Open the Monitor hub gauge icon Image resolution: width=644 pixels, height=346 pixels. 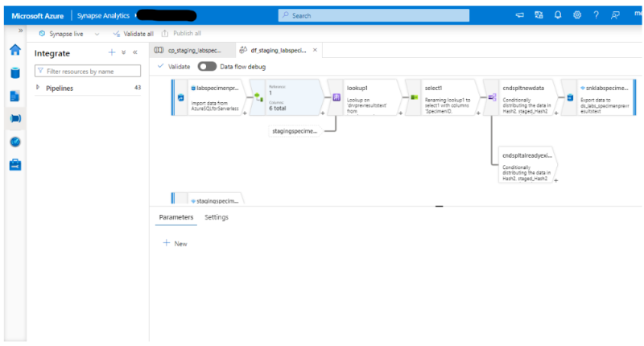14,142
